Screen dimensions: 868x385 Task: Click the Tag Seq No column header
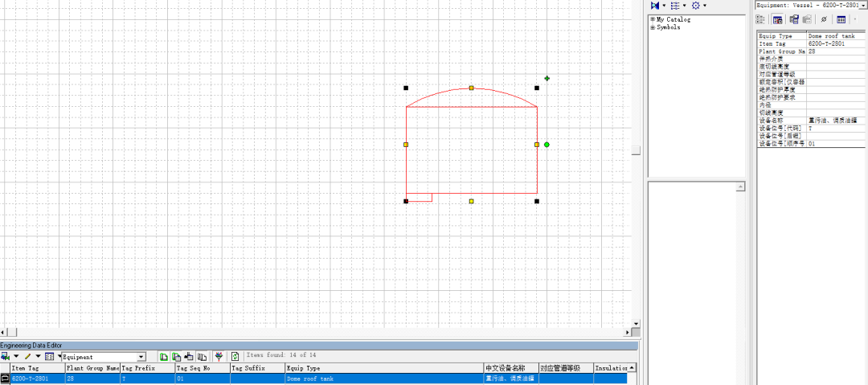(x=202, y=368)
